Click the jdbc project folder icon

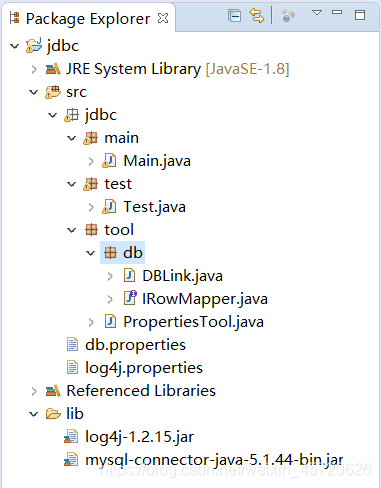click(34, 45)
